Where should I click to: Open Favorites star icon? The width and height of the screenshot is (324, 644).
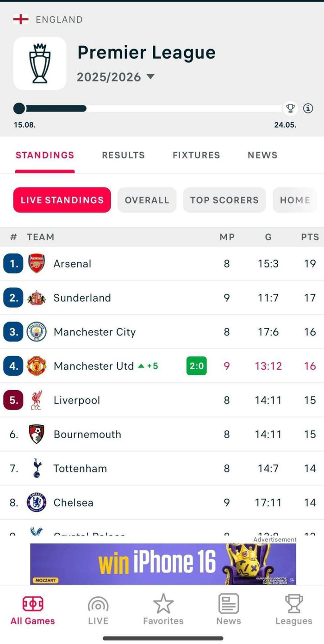coord(163,604)
